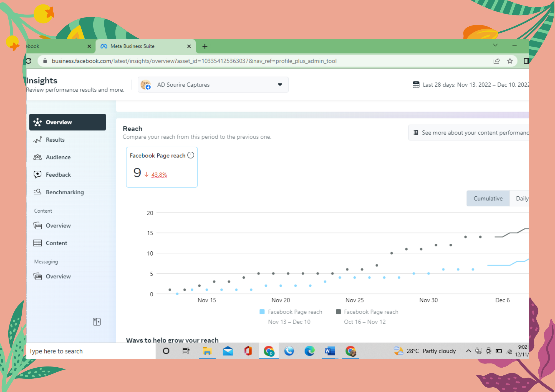The width and height of the screenshot is (555, 392).
Task: Reload the page with the refresh icon
Action: click(x=29, y=61)
